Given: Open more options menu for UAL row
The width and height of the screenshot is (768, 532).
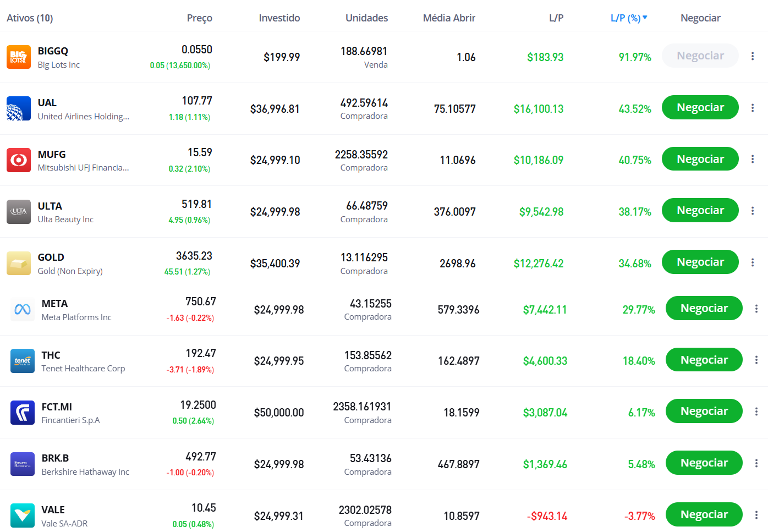Looking at the screenshot, I should pyautogui.click(x=753, y=108).
